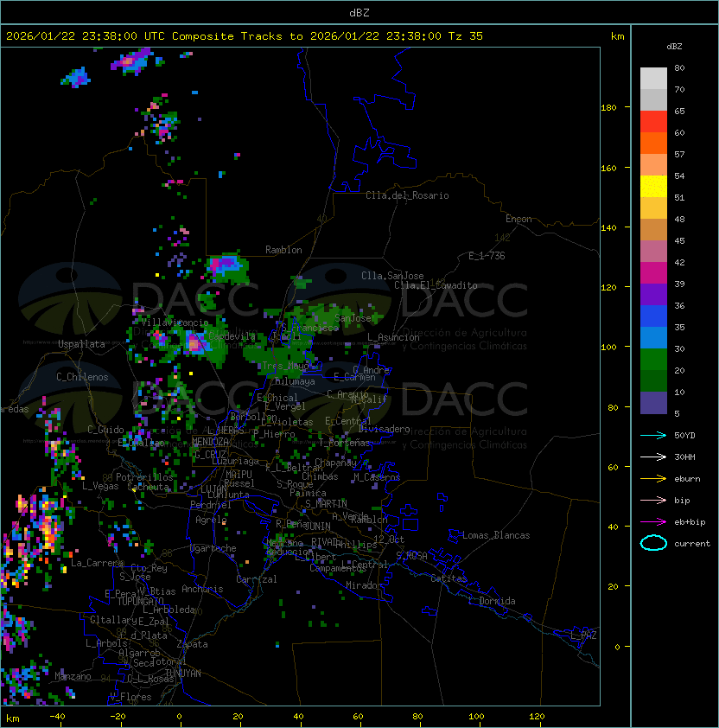The height and width of the screenshot is (728, 719).
Task: Click the Clla.El_Cavadito label
Action: pos(436,285)
